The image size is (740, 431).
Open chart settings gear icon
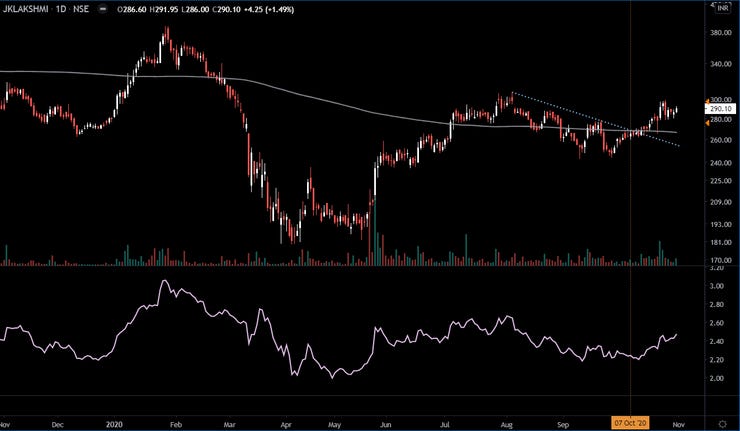click(722, 423)
